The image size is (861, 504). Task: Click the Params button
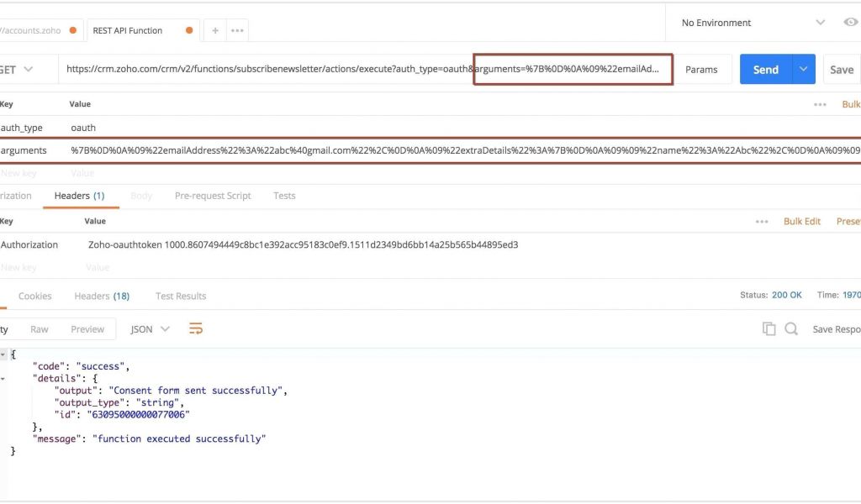[x=701, y=70]
